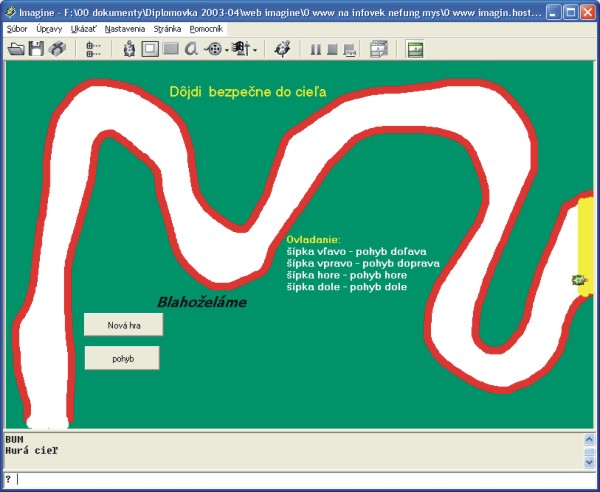This screenshot has height=492, width=600.
Task: Expand dropdown arrow next to film reel
Action: pyautogui.click(x=227, y=50)
